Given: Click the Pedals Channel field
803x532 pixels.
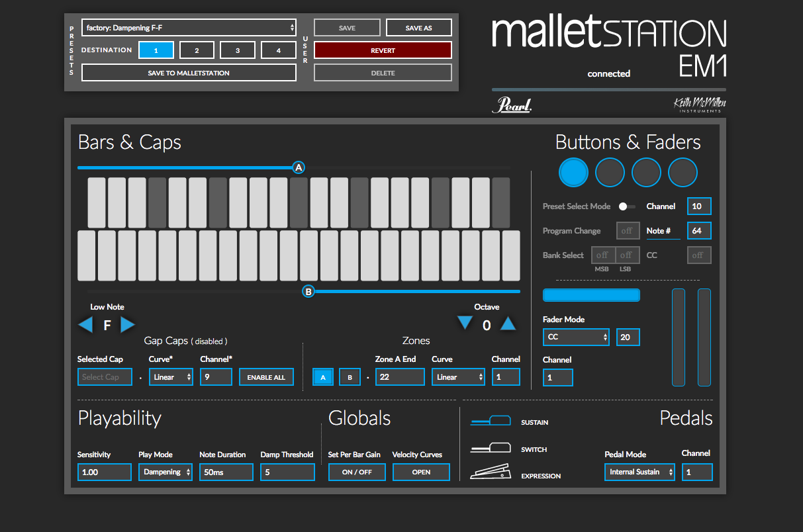Looking at the screenshot, I should [697, 472].
